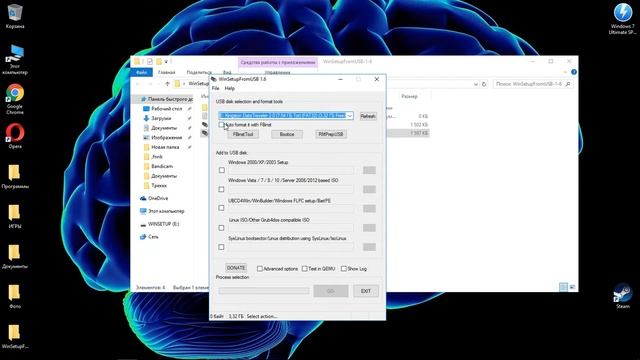
Task: Click the EXIT button
Action: coord(366,291)
